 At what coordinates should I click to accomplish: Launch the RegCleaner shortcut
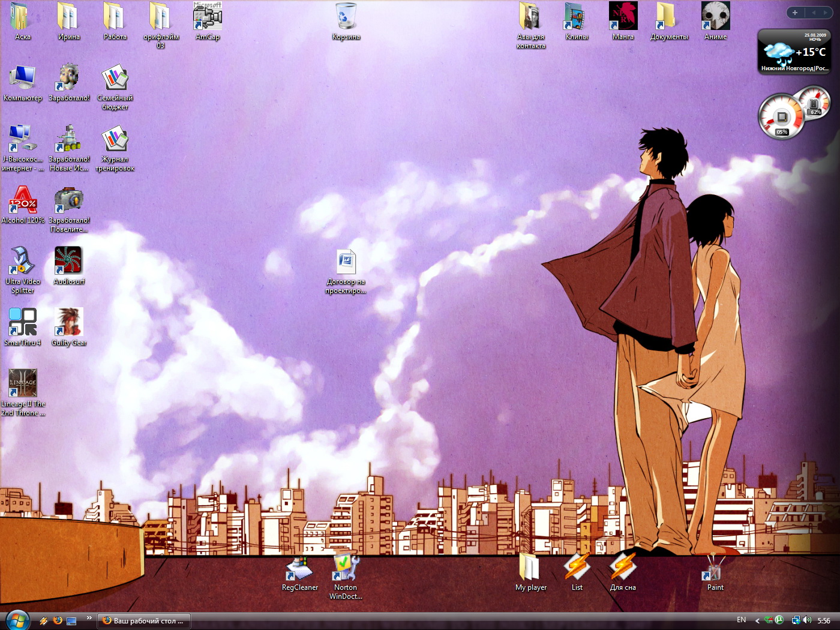(299, 573)
